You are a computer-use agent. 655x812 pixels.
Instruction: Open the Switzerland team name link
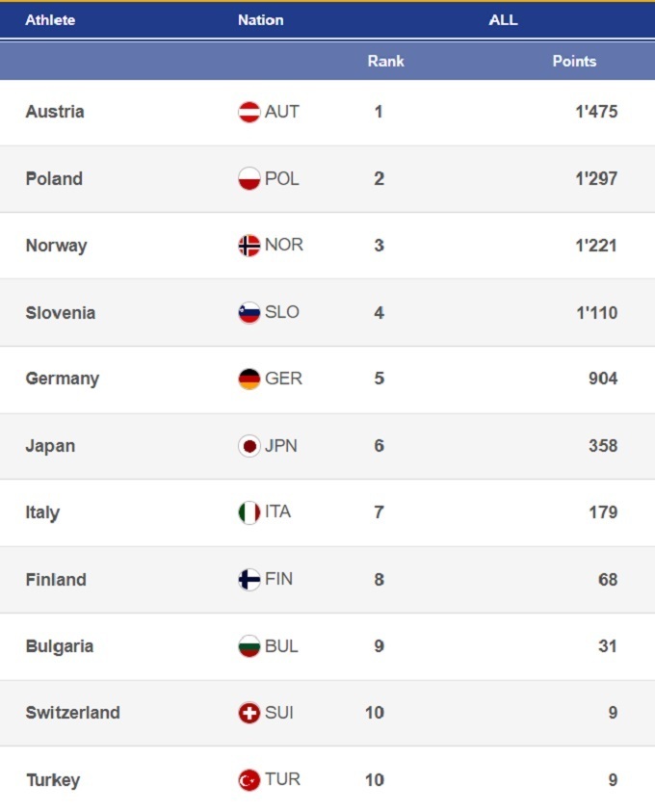pyautogui.click(x=72, y=713)
